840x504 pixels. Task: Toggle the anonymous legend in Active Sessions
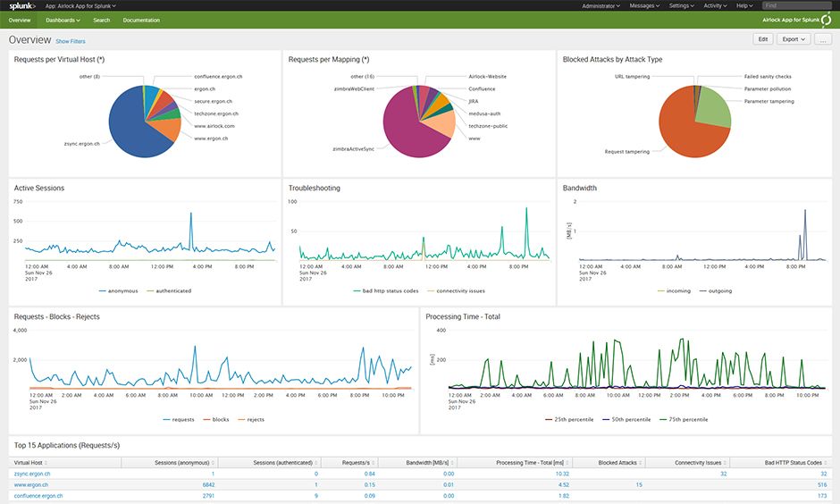(118, 290)
